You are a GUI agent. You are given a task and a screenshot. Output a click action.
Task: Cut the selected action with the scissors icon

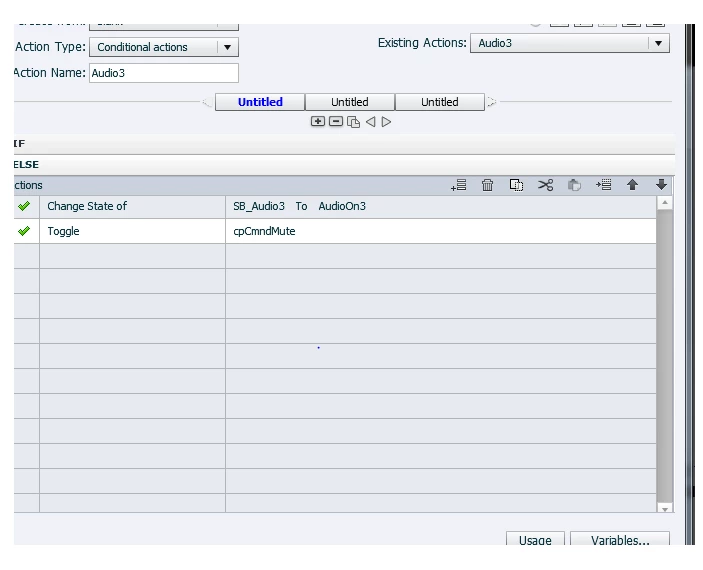coord(545,185)
